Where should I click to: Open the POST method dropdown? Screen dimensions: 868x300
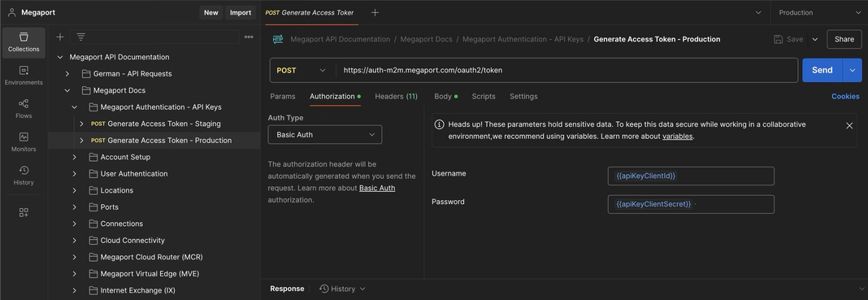(x=302, y=70)
